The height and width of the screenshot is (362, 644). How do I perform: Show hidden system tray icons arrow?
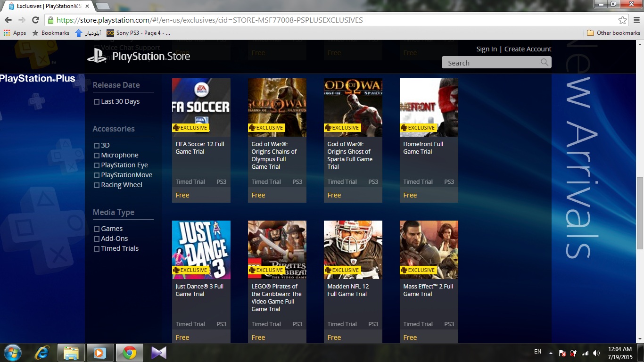pos(550,353)
